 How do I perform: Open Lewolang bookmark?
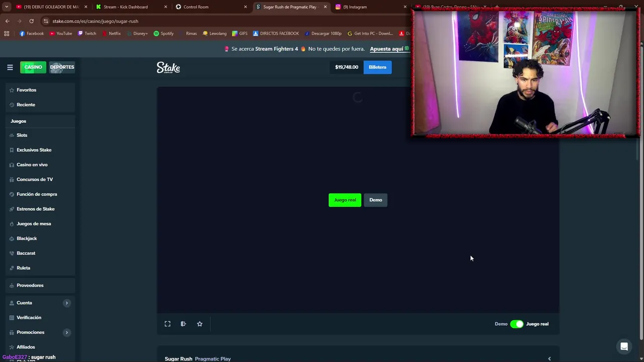pyautogui.click(x=214, y=33)
